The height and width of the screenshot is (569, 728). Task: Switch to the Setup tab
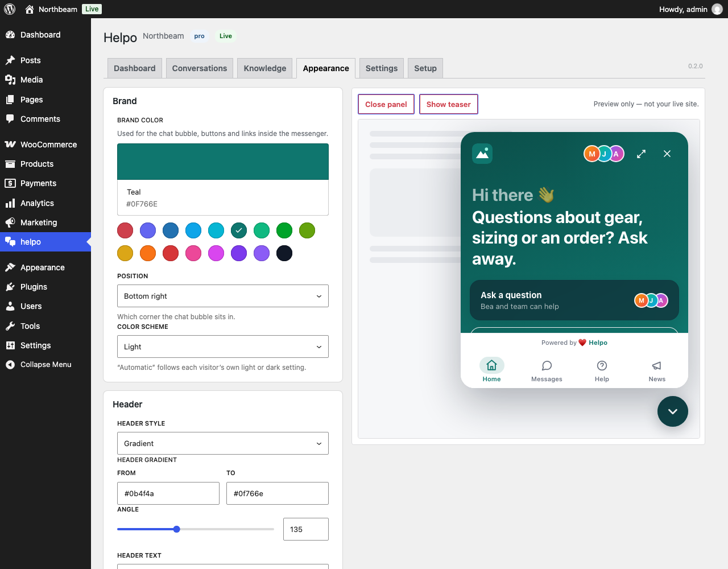(425, 68)
